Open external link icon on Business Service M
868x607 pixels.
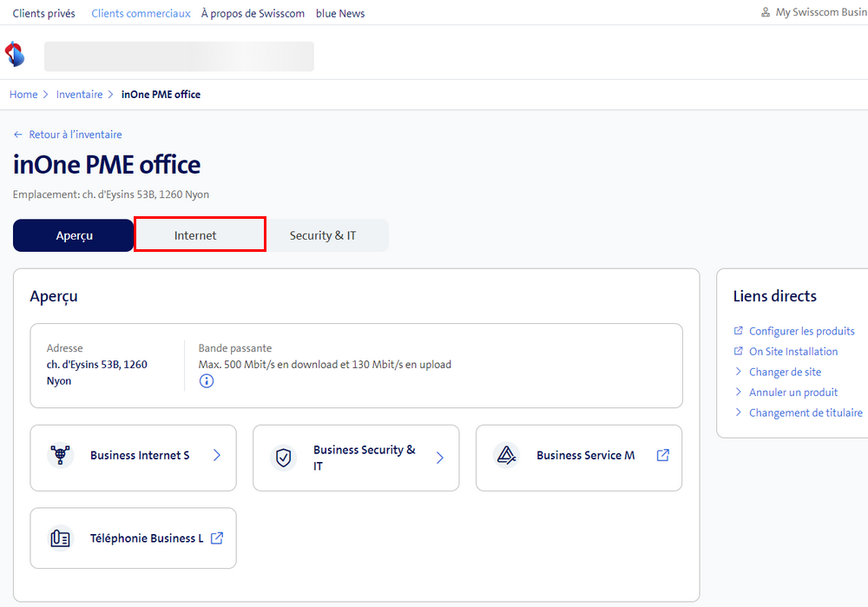(662, 455)
